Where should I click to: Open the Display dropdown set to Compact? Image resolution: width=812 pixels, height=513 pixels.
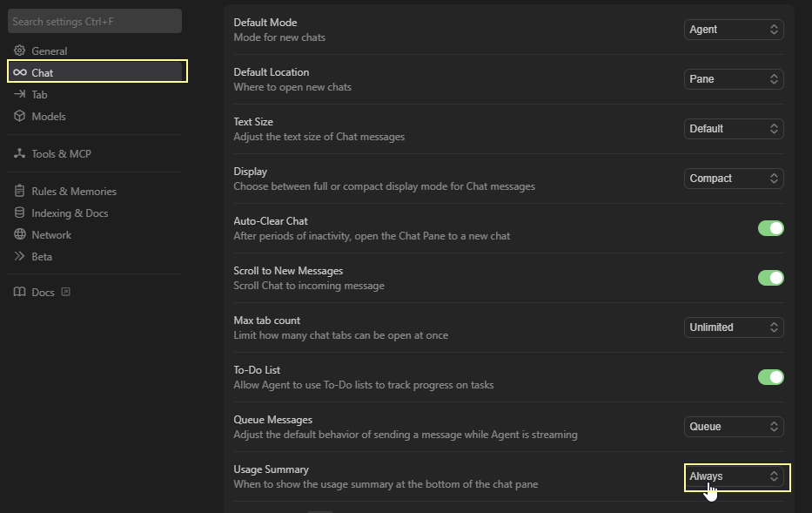click(x=734, y=179)
